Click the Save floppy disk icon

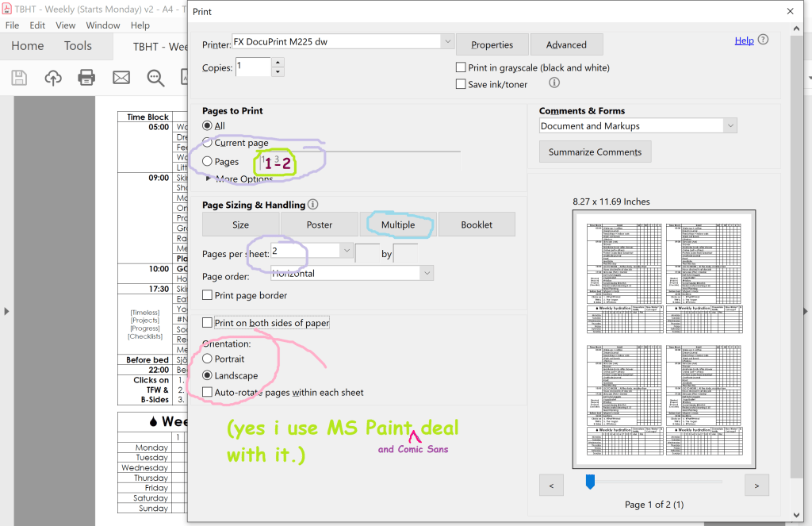coord(19,78)
